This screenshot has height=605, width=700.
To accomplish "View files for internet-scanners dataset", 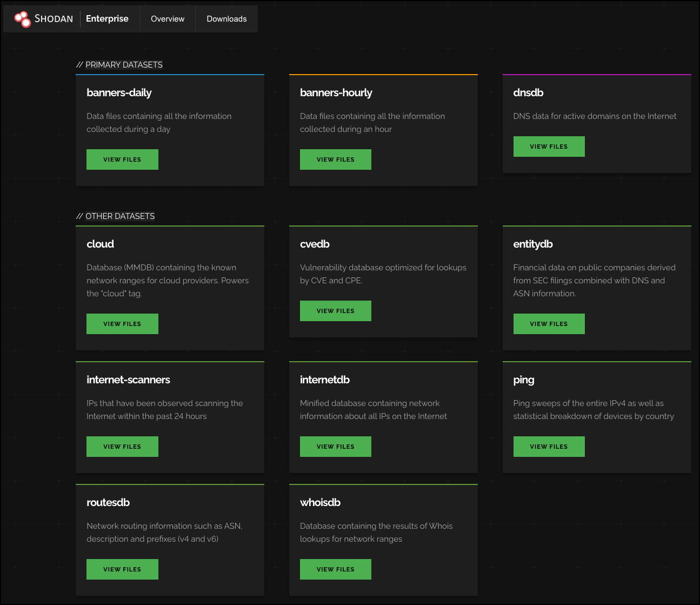I will 122,447.
